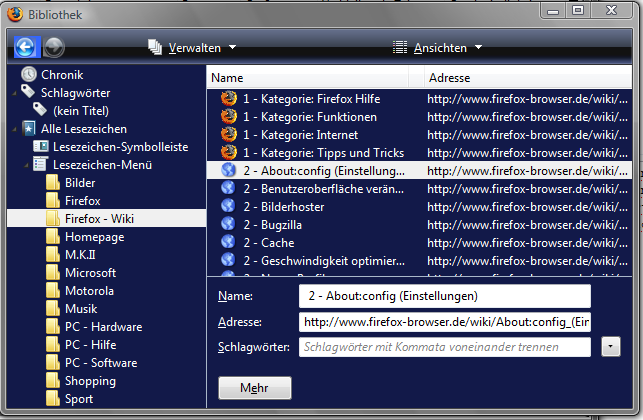This screenshot has width=643, height=420.
Task: Collapse the Lesezeichen-Menü tree node
Action: (x=26, y=165)
